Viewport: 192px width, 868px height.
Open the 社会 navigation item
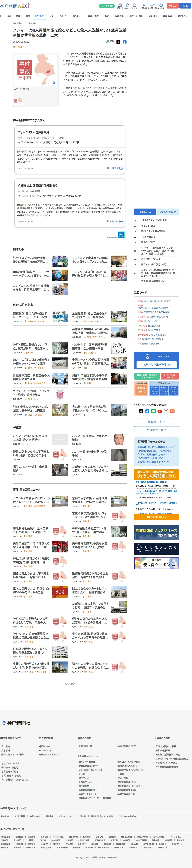click(28, 16)
